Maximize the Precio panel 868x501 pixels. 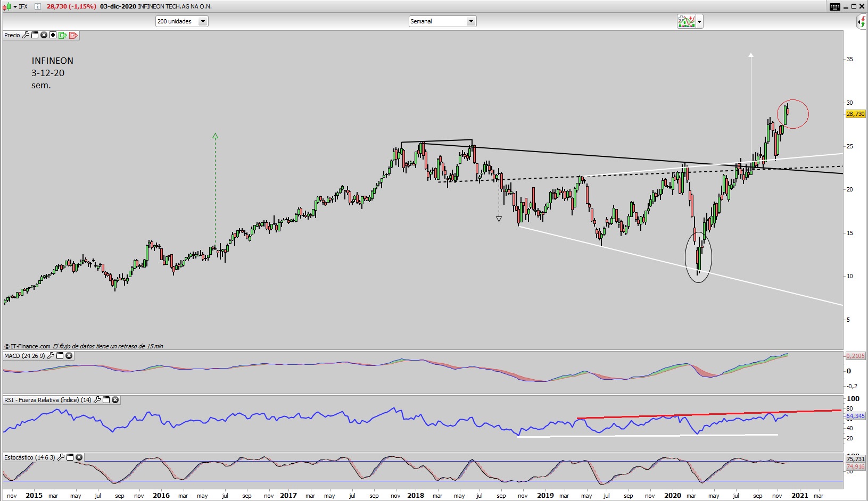[35, 35]
